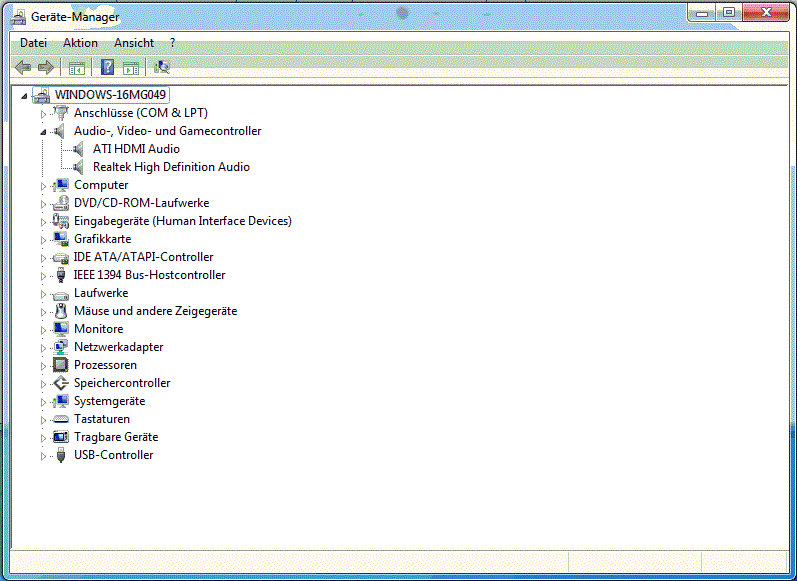Click the Geräte-Manager title bar icon

[19, 17]
